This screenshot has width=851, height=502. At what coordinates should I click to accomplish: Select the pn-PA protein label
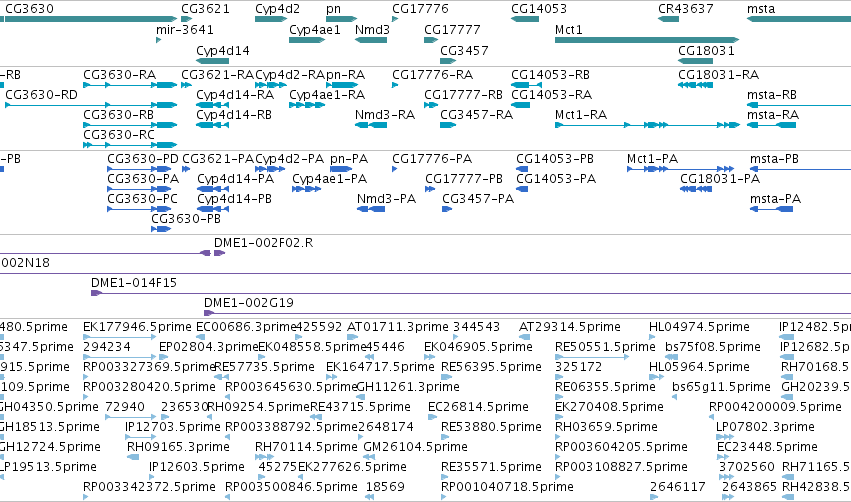349,159
